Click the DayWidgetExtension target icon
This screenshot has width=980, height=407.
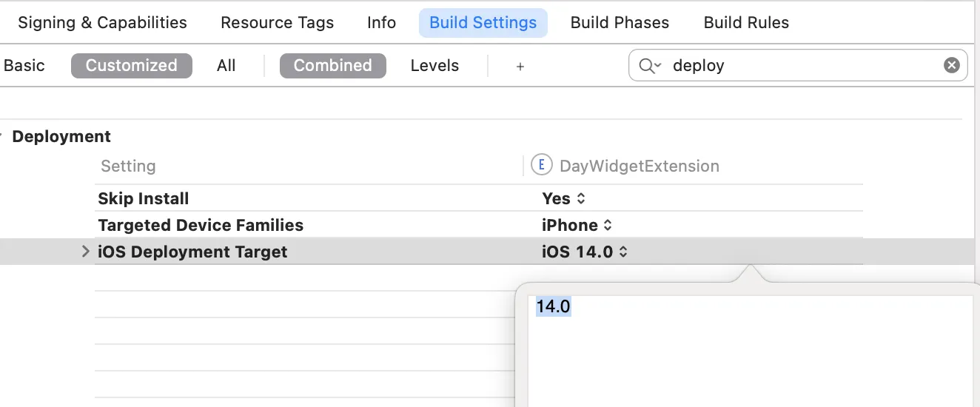[x=542, y=165]
